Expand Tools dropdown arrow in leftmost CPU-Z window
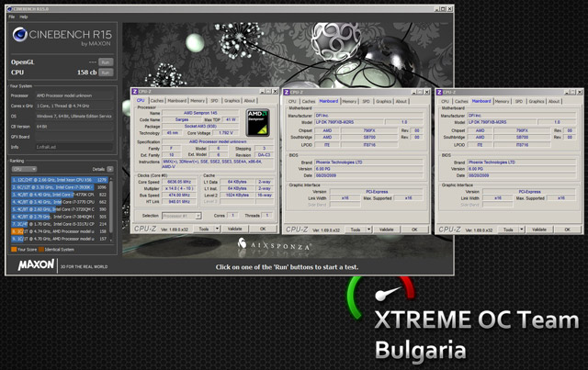The width and height of the screenshot is (588, 370). 218,229
